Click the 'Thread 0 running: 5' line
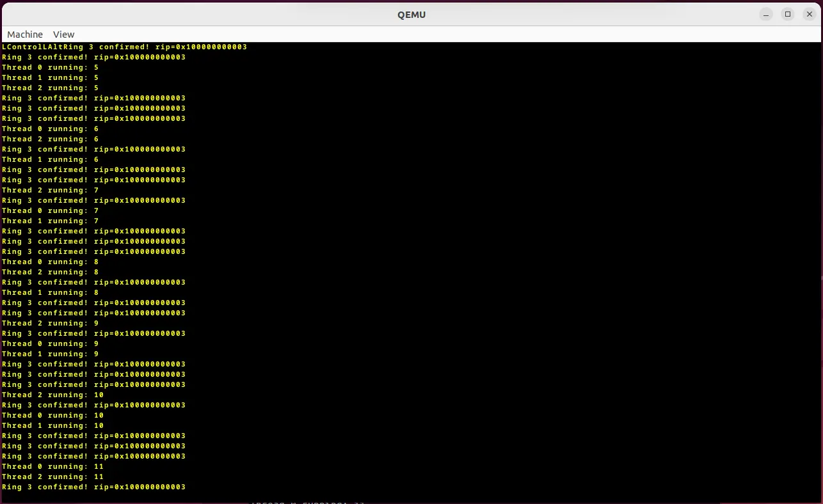 pos(50,68)
